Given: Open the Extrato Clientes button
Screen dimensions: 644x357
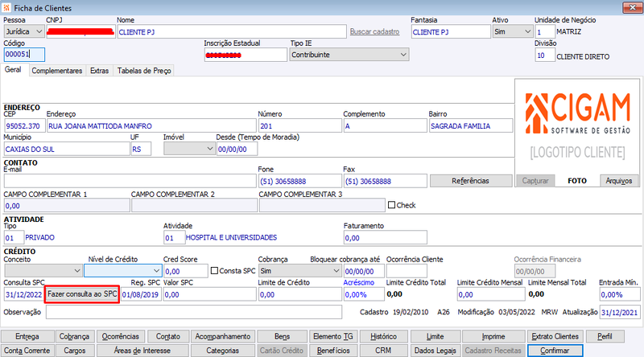Looking at the screenshot, I should tap(555, 336).
